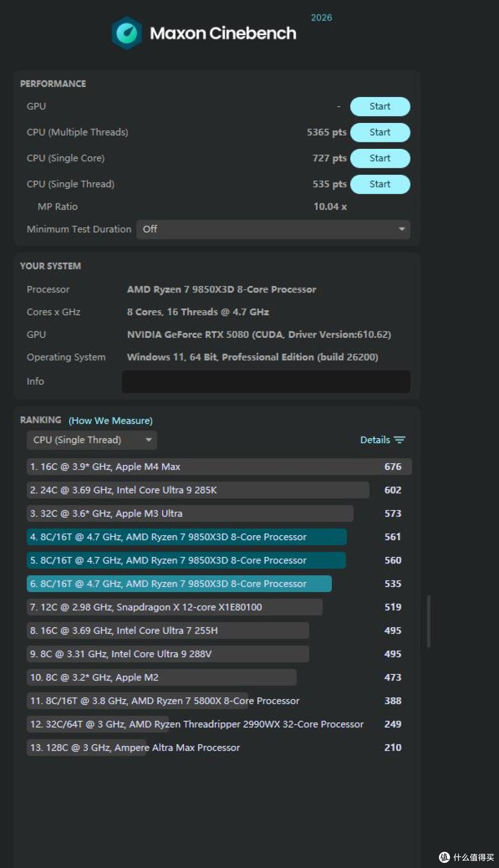Click the score 676 in ranking
The image size is (499, 868).
[x=393, y=467]
